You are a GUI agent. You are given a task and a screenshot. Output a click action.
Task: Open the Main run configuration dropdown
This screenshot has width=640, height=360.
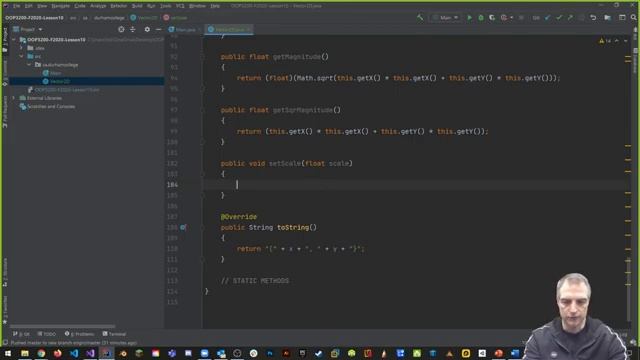pyautogui.click(x=445, y=18)
